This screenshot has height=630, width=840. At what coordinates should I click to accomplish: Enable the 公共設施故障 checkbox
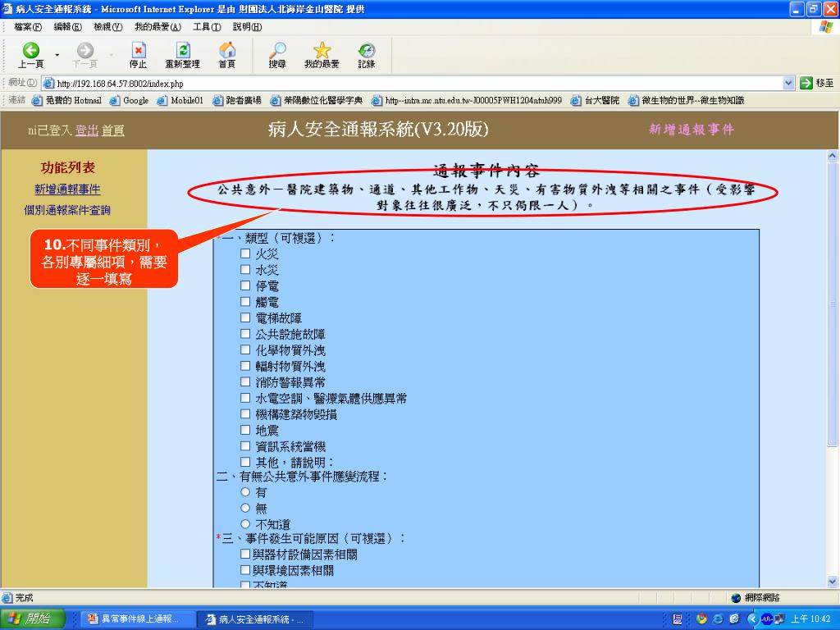tap(245, 334)
